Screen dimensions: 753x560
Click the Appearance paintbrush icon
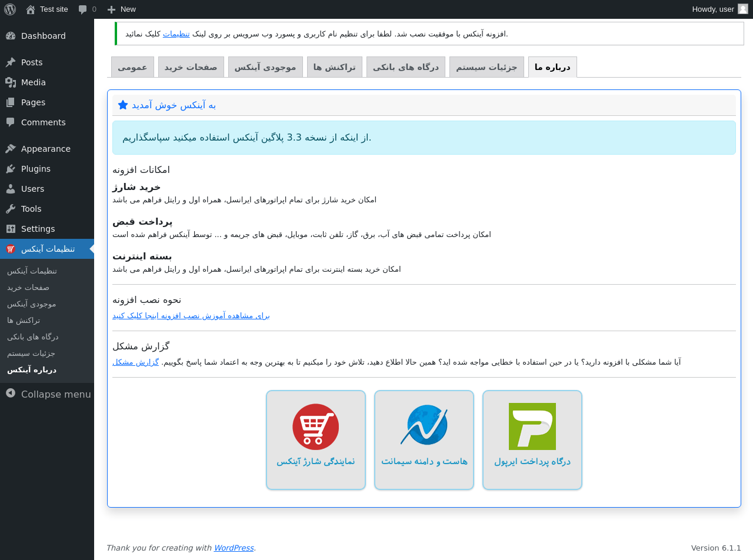(11, 149)
